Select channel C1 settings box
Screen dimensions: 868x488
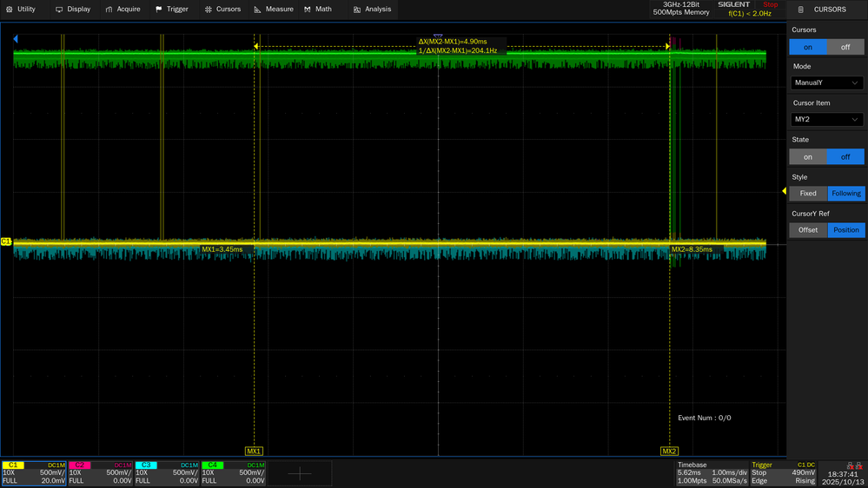click(34, 473)
